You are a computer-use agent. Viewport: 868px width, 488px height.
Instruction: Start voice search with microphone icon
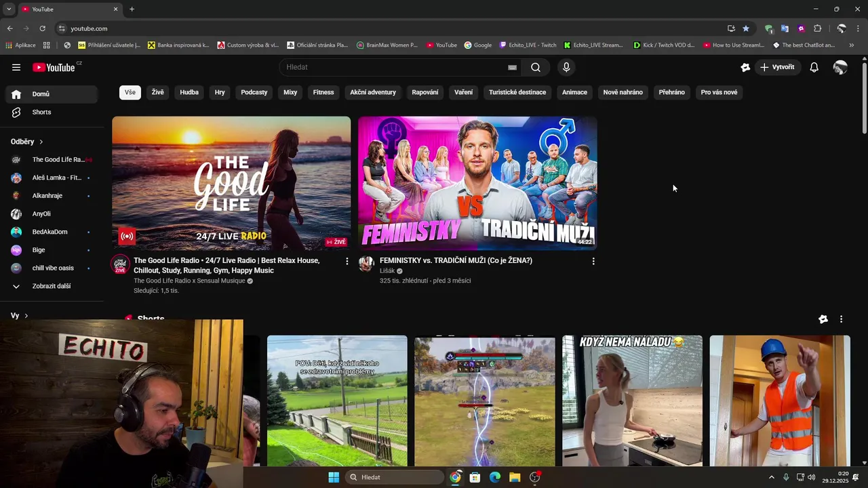(x=566, y=67)
